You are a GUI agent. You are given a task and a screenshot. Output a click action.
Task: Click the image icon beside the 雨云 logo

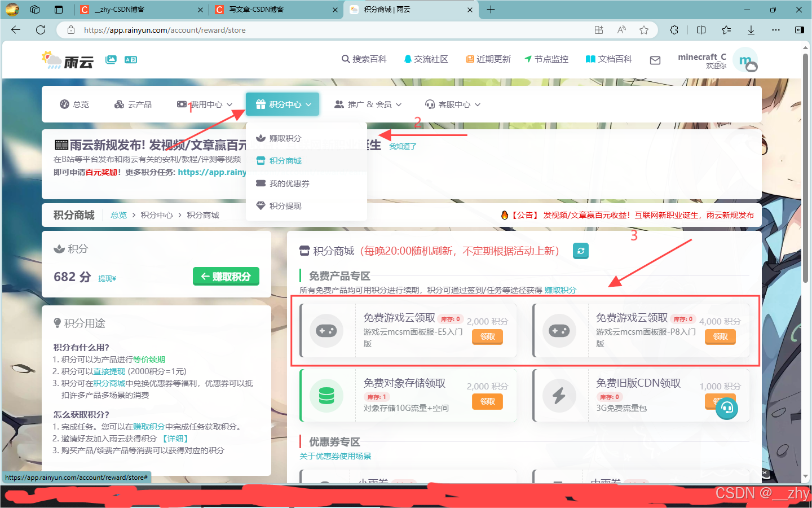(x=111, y=59)
